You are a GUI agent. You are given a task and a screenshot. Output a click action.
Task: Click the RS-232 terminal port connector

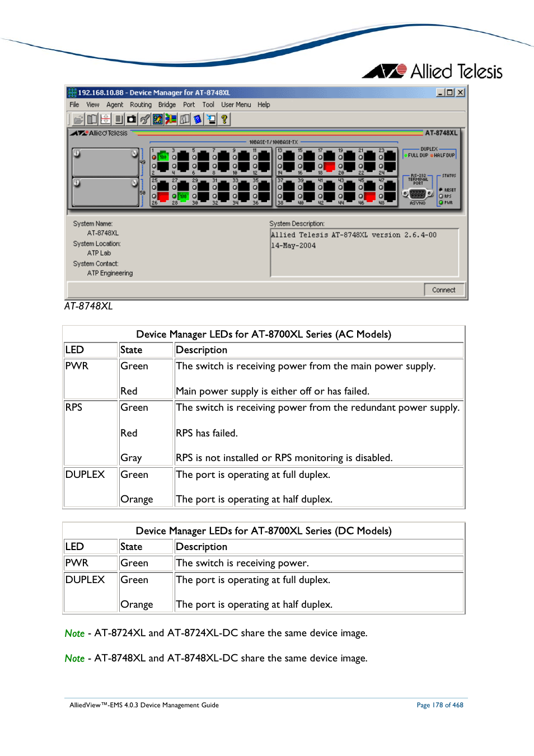point(418,194)
